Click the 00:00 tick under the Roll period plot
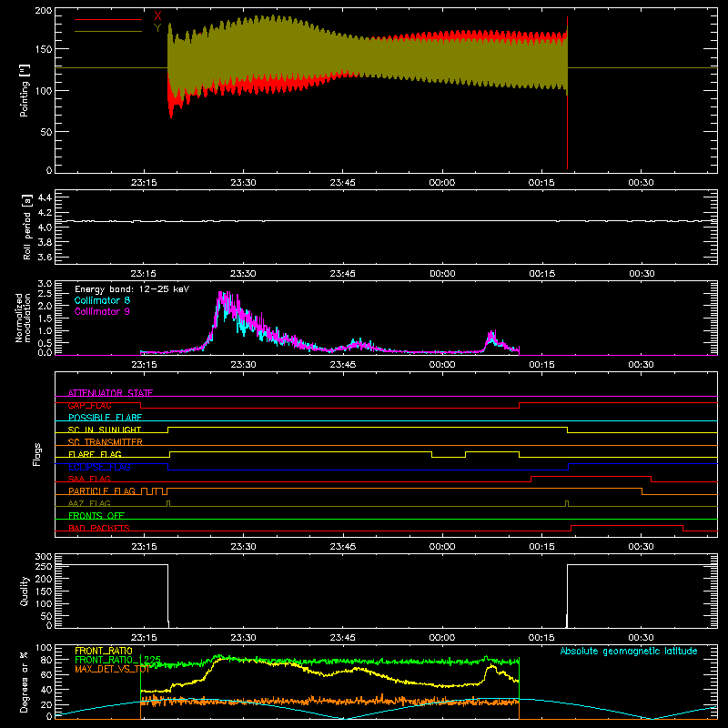The width and height of the screenshot is (728, 728). pos(442,274)
